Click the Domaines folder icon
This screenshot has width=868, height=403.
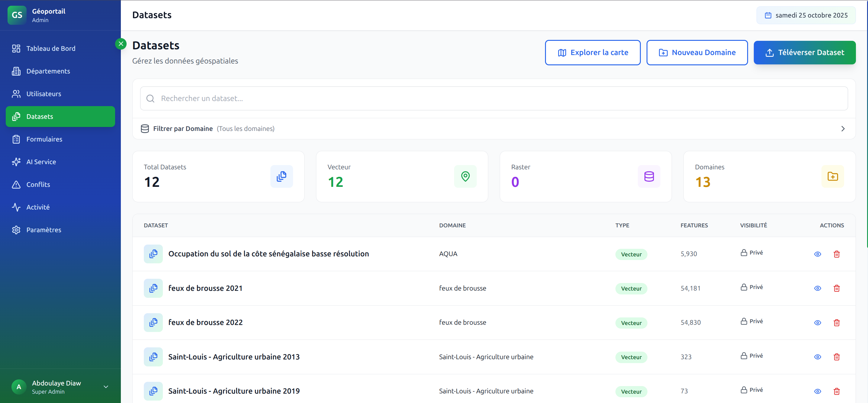[x=832, y=176]
